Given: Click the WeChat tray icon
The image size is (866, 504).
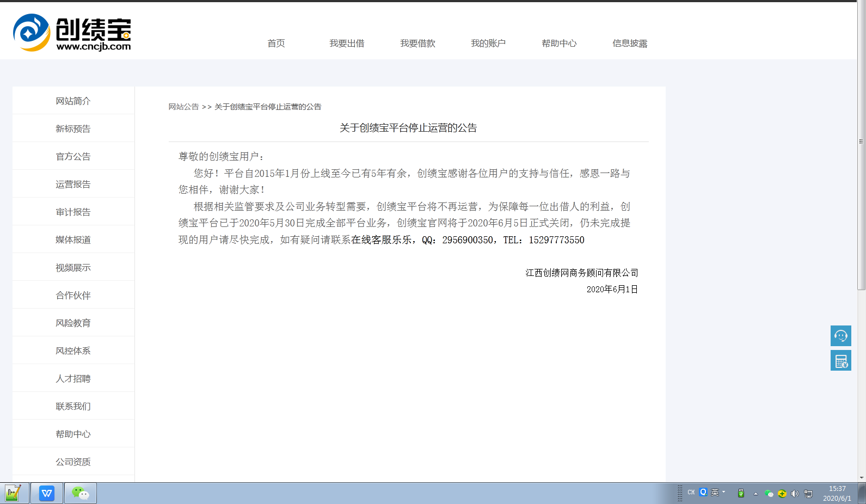Looking at the screenshot, I should (x=769, y=494).
